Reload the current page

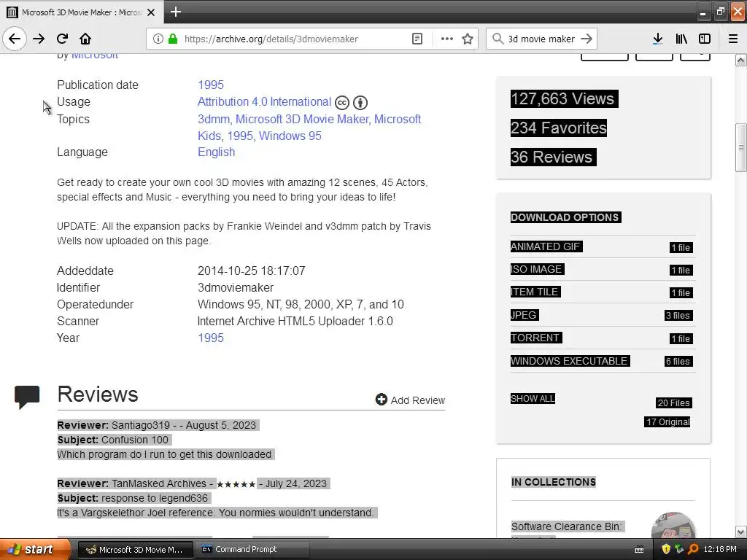pos(62,39)
